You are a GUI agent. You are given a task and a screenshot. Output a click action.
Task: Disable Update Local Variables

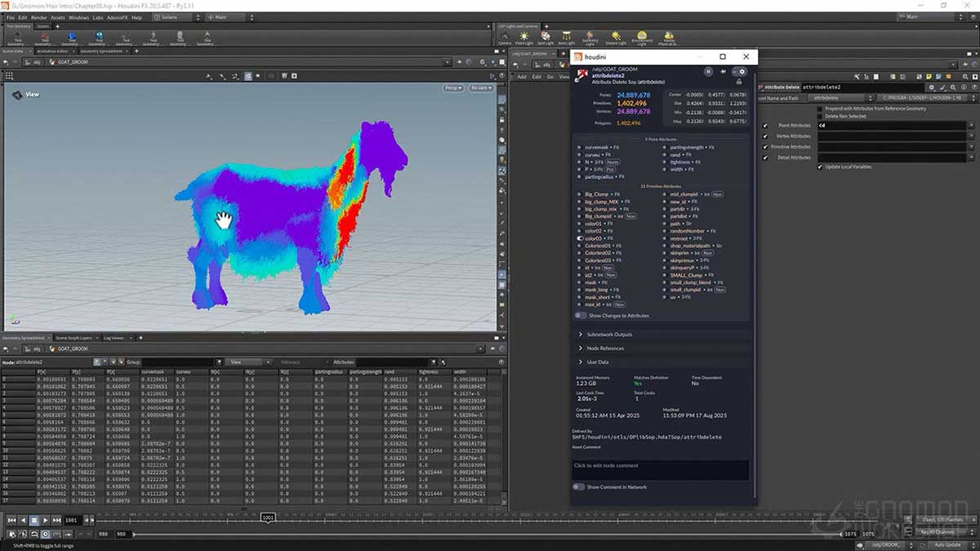819,167
